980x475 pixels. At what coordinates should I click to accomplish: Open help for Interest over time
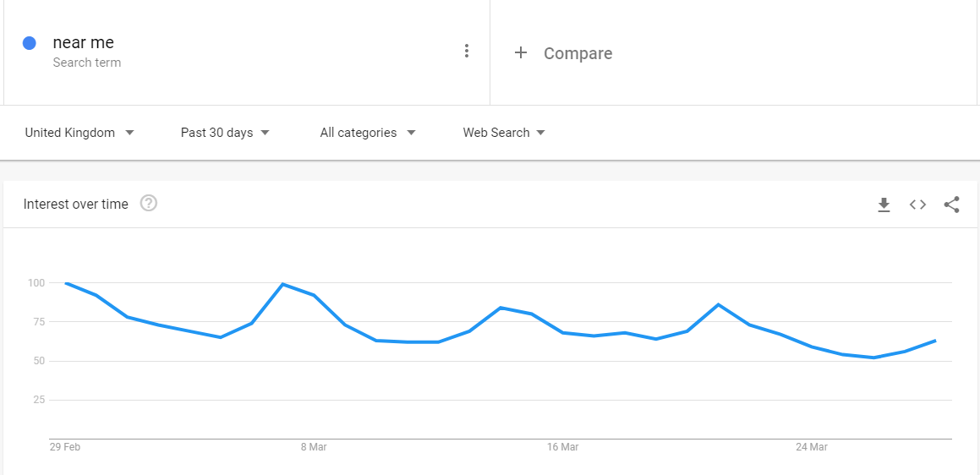(149, 203)
